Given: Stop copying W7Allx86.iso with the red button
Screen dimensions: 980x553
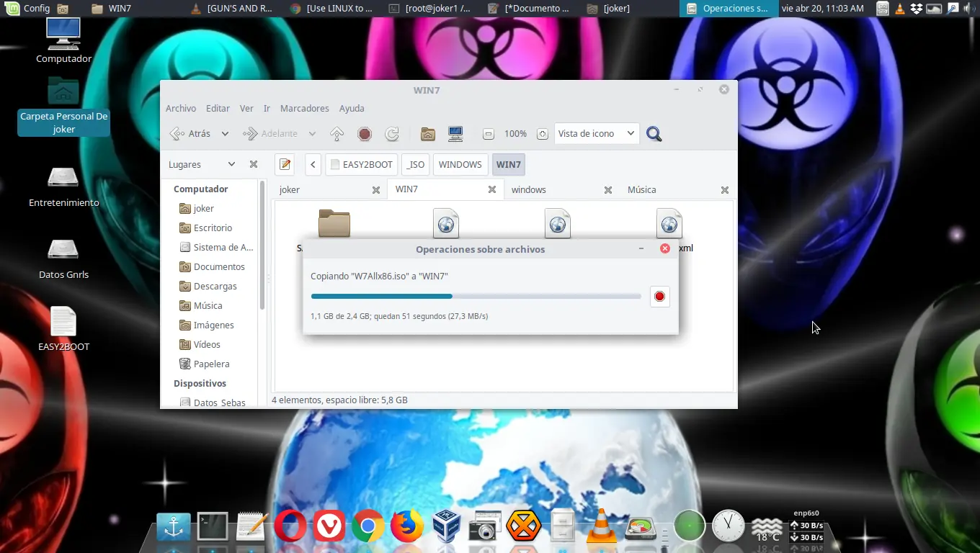Looking at the screenshot, I should pyautogui.click(x=659, y=296).
